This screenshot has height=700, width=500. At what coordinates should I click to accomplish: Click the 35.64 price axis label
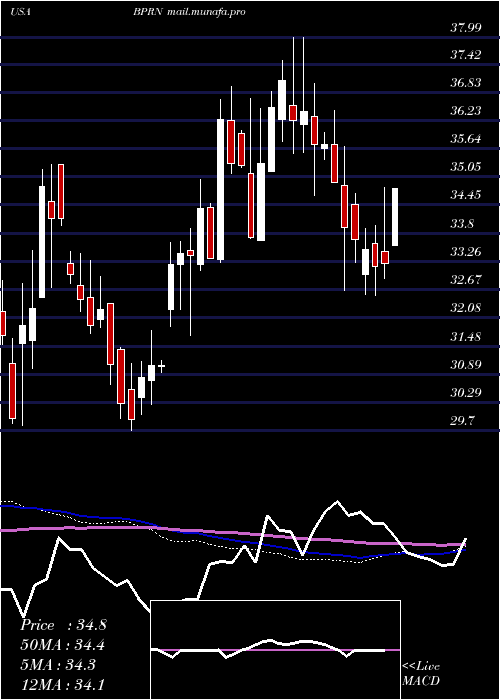pos(466,139)
